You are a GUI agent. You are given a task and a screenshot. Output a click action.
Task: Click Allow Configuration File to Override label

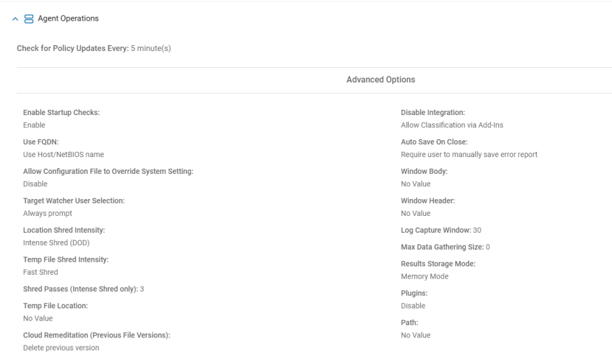pos(109,171)
